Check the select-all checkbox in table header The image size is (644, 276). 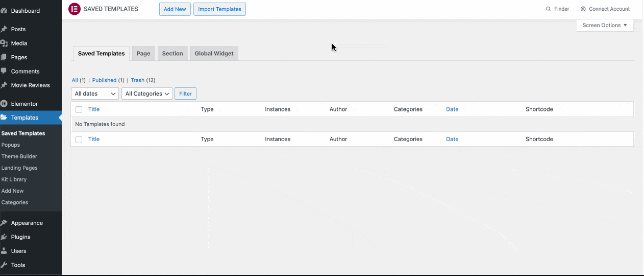click(x=79, y=109)
